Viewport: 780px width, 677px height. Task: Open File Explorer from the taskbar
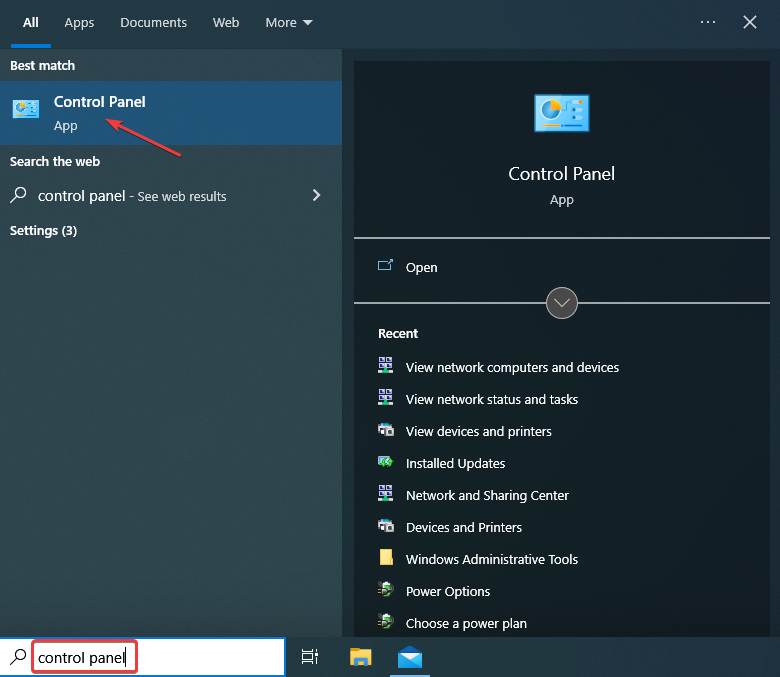[x=361, y=657]
